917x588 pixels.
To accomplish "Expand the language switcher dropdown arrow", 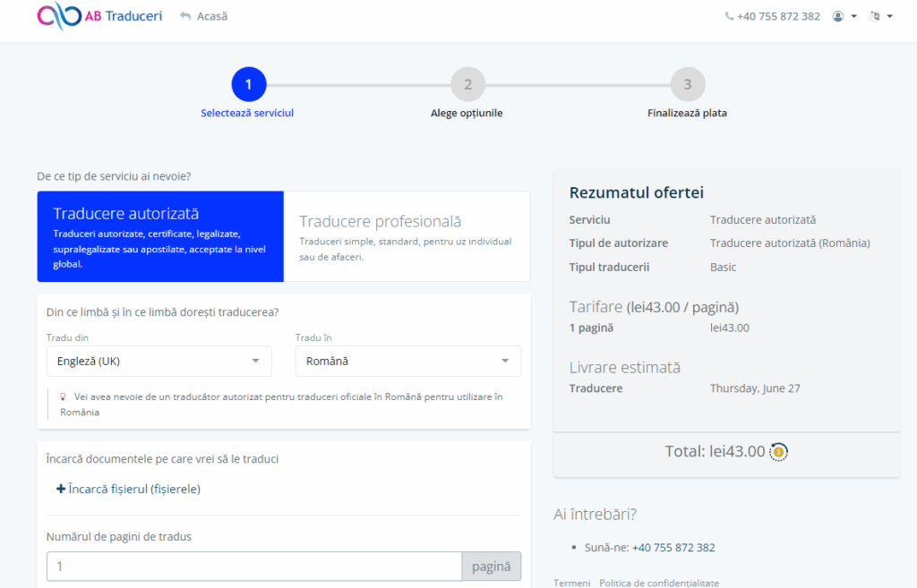I will tap(889, 15).
